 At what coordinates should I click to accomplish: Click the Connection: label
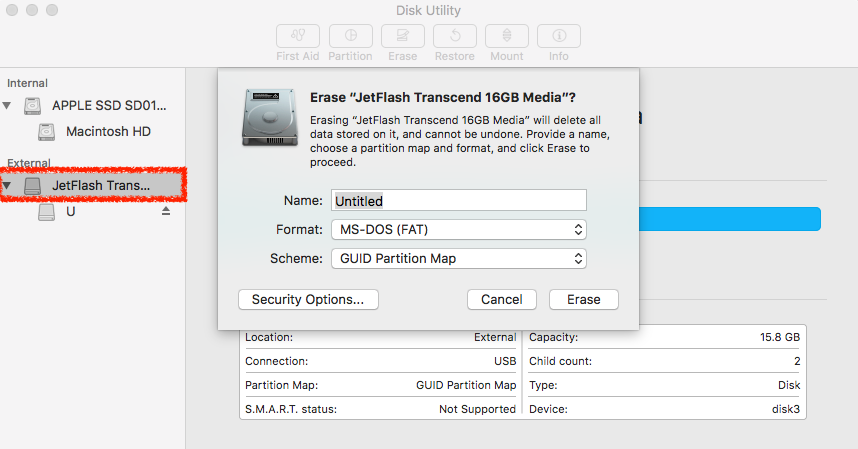276,361
